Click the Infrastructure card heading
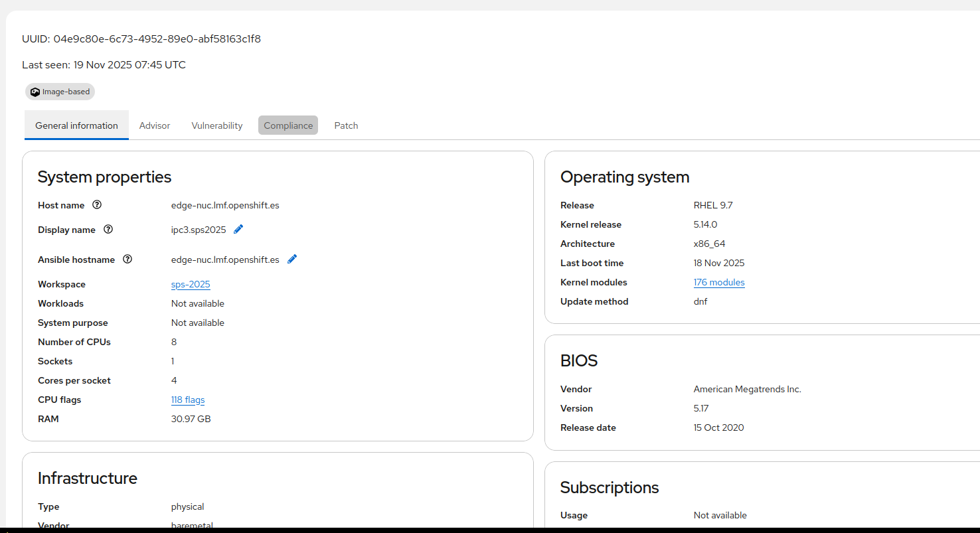Viewport: 980px width, 533px height. (x=88, y=479)
